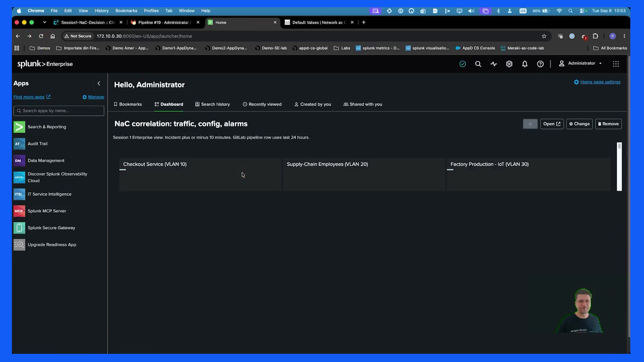Click the dashboard panel vertical scrollbar

click(619, 167)
